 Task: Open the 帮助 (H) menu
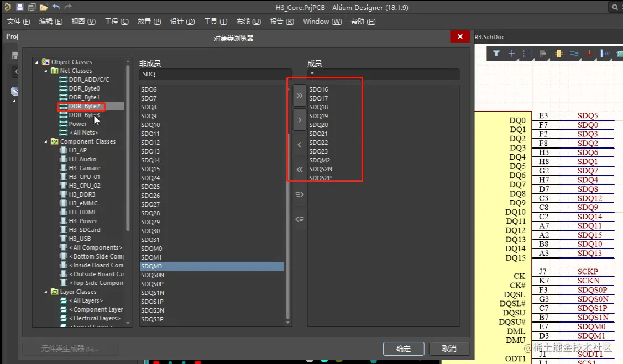click(363, 22)
